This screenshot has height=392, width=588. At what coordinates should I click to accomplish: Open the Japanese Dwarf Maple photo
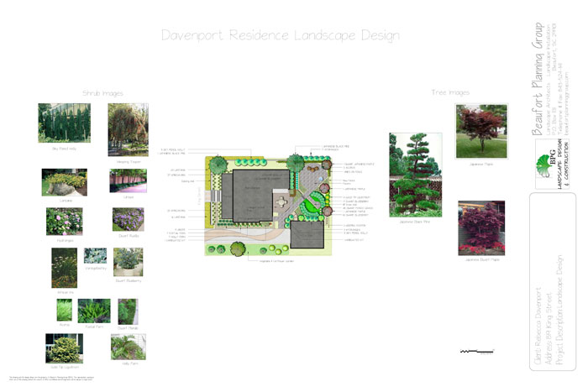tap(481, 227)
